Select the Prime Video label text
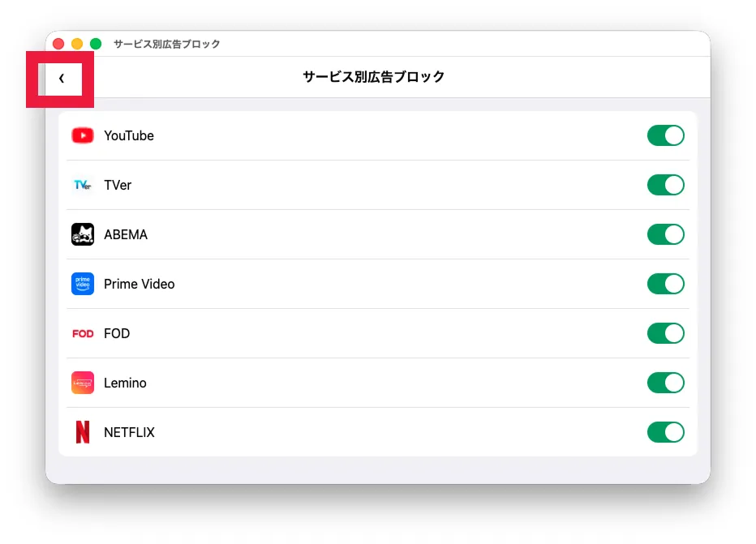The height and width of the screenshot is (544, 756). point(140,284)
